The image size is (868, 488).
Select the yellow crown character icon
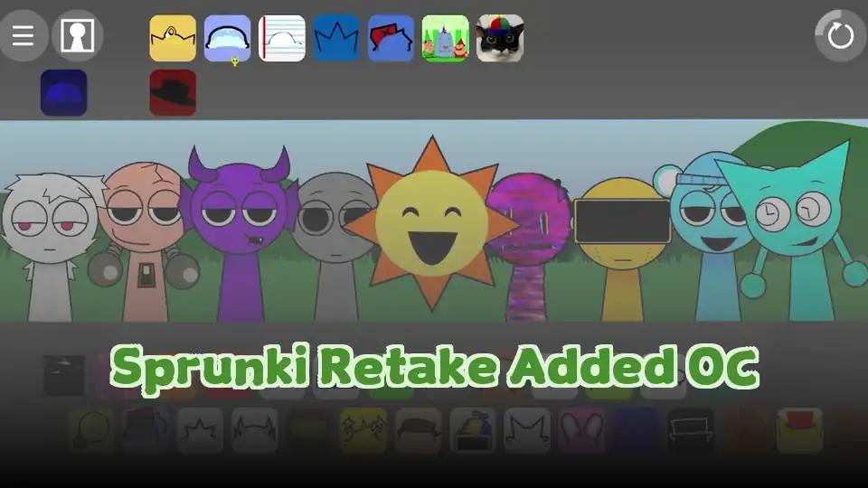click(x=173, y=38)
